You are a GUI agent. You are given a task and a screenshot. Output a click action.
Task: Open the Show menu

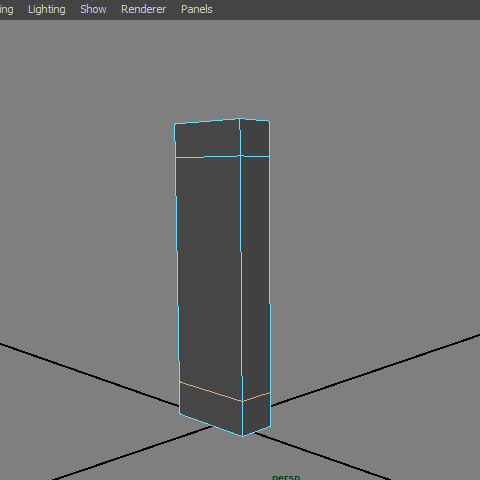93,9
